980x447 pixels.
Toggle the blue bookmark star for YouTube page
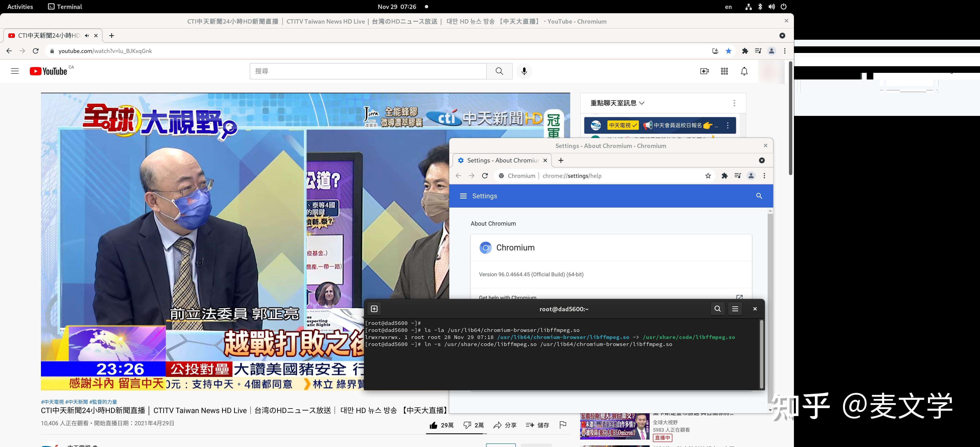[729, 51]
